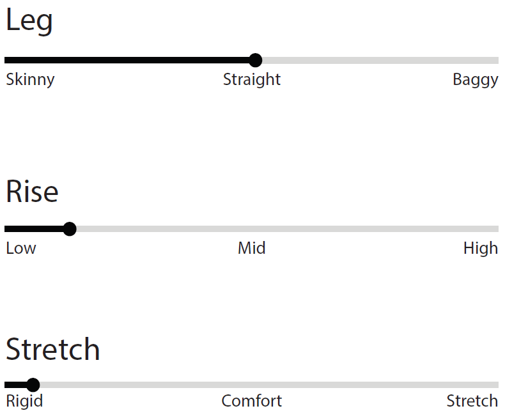Select the Comfort label under Stretch
The width and height of the screenshot is (512, 420).
click(251, 401)
